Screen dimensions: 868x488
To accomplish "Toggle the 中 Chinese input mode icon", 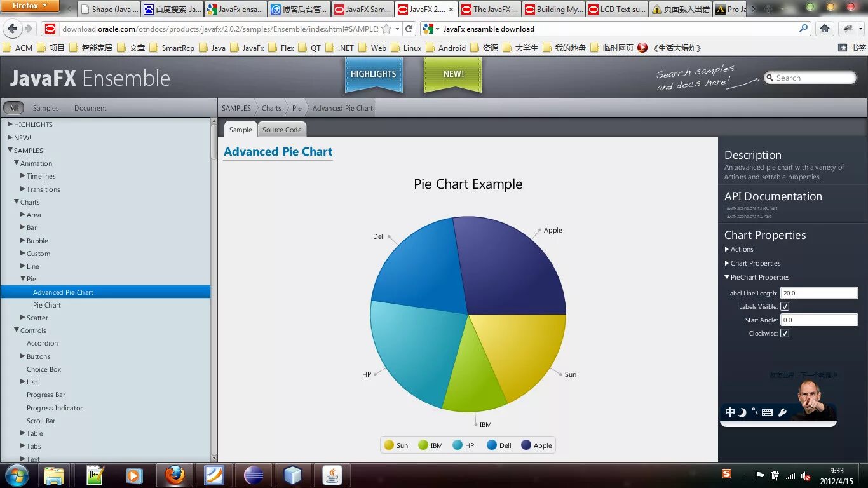I will [730, 412].
